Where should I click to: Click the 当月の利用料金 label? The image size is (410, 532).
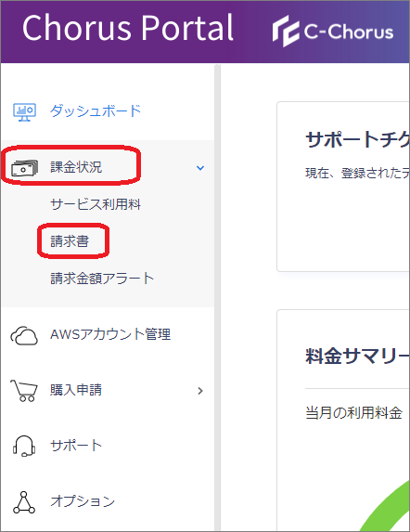[353, 413]
